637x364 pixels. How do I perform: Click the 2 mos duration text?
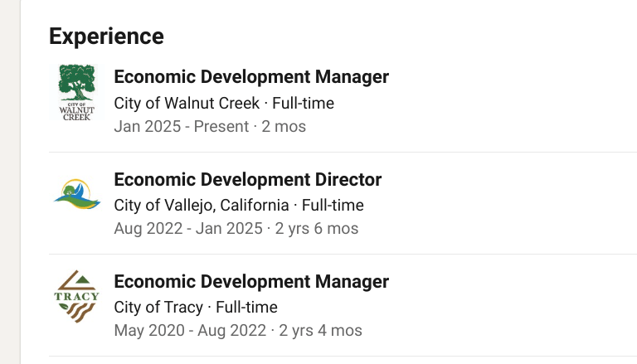[x=284, y=127]
